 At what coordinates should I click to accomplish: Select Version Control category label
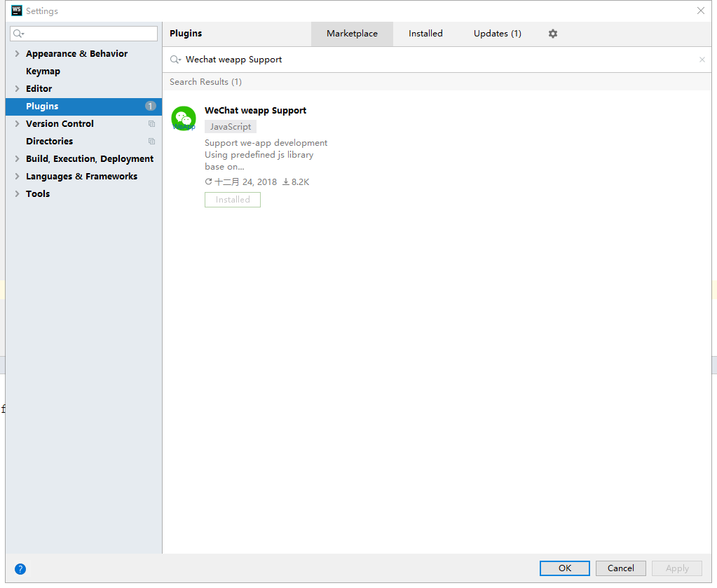[x=60, y=124]
